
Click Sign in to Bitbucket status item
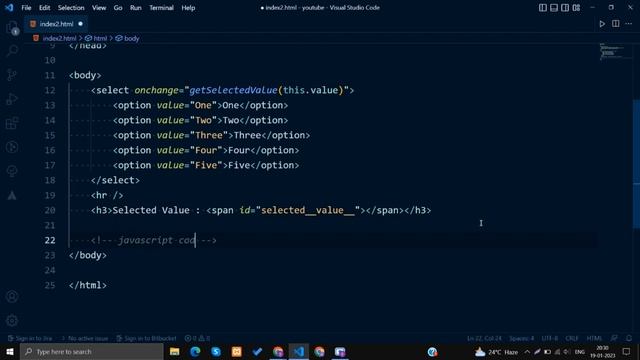pos(147,338)
